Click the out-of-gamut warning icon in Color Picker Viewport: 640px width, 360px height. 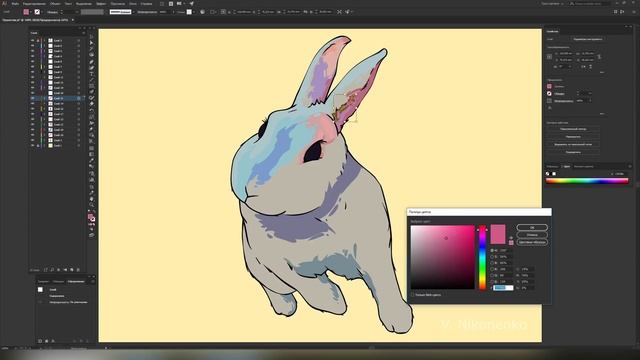pyautogui.click(x=511, y=238)
